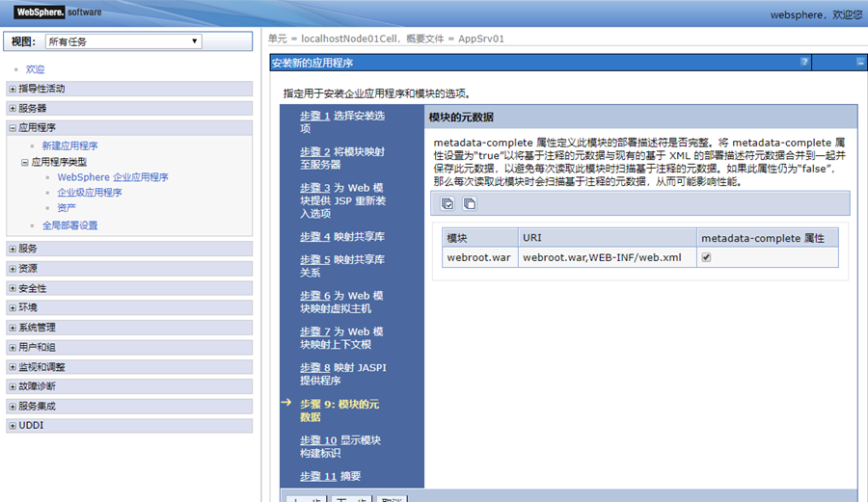The width and height of the screenshot is (868, 502).
Task: Click the webroot.war,WEB-INF/web.xml URI cell
Action: 608,257
